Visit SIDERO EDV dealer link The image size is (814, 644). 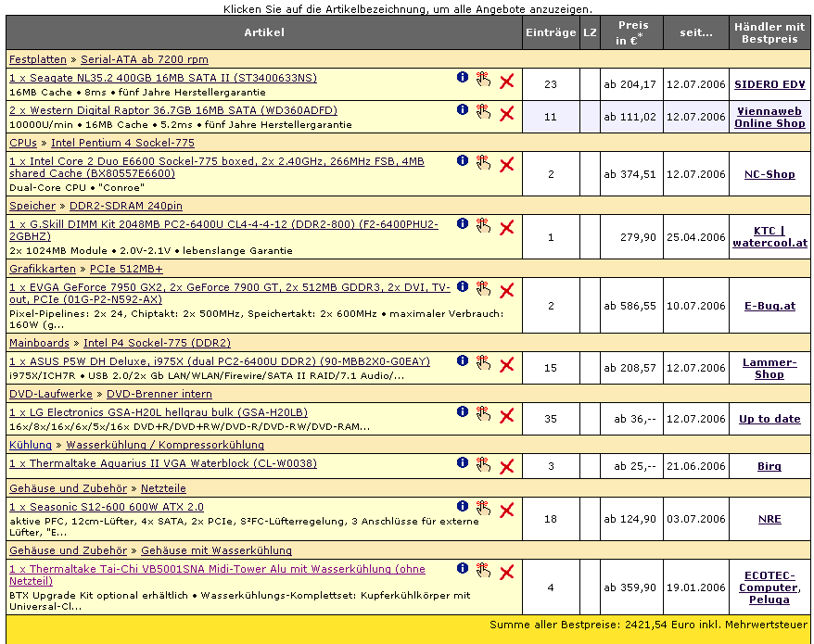point(769,84)
